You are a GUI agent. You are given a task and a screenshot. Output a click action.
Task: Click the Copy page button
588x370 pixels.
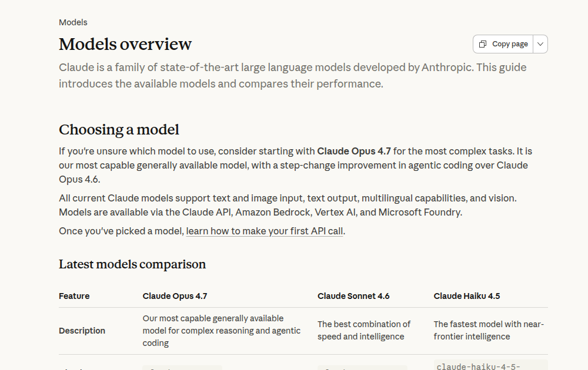(x=503, y=44)
